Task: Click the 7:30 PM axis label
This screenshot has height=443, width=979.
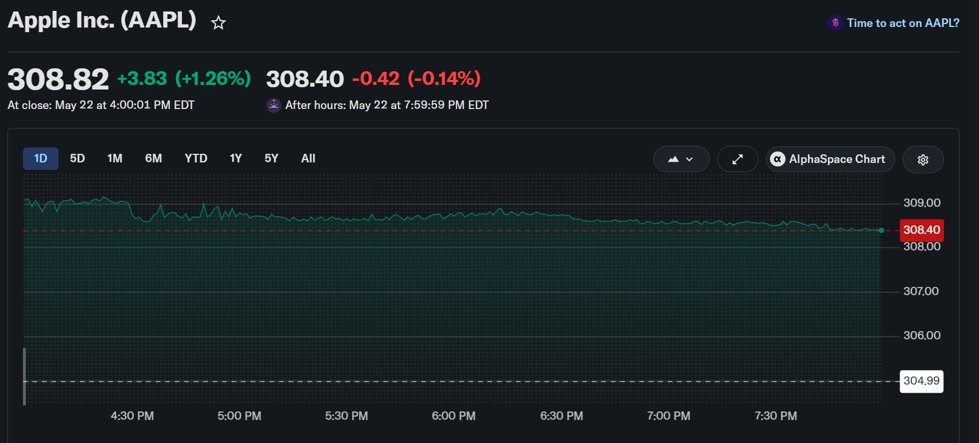Action: click(x=775, y=416)
